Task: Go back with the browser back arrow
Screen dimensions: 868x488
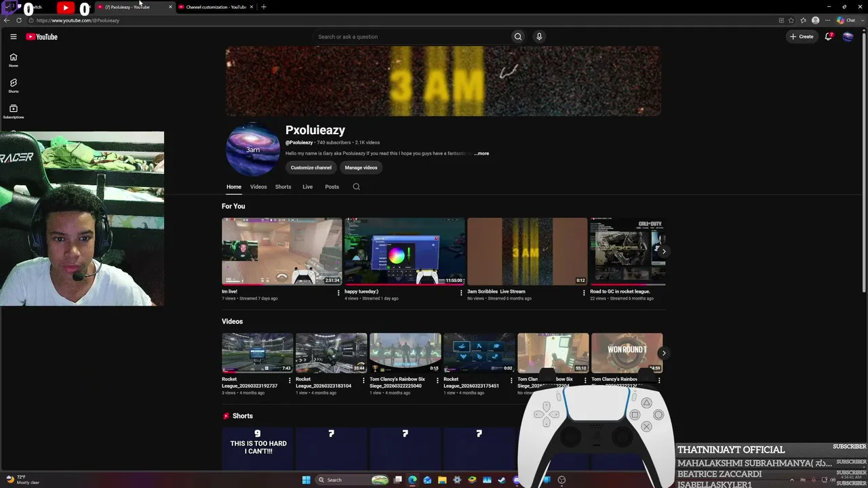Action: pos(7,20)
